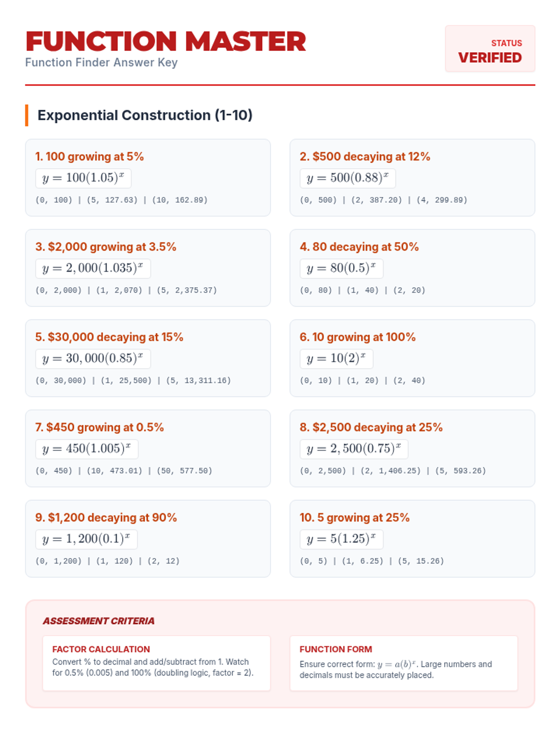560x747 pixels.
Task: Click heading '3. $2,000 growing at 3.5%'
Action: click(106, 247)
